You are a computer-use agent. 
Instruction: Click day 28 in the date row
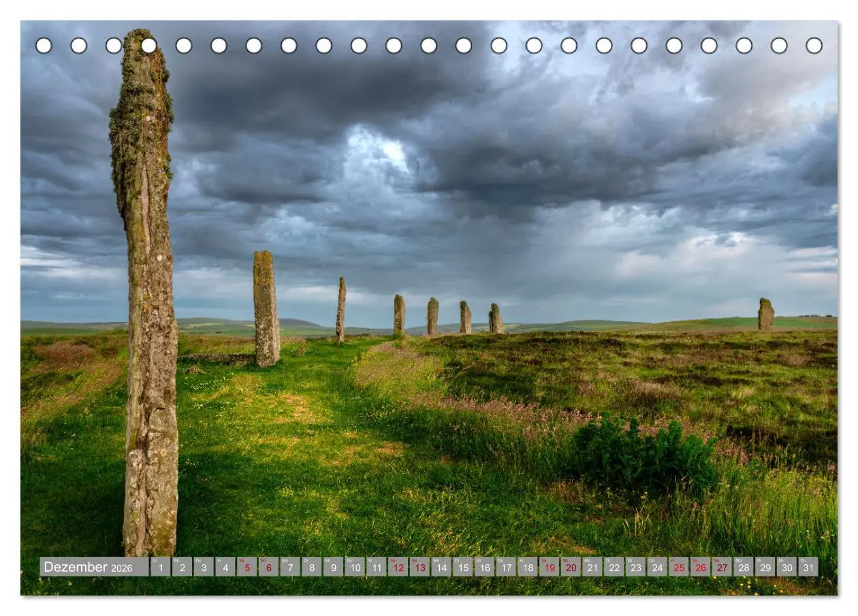click(744, 567)
